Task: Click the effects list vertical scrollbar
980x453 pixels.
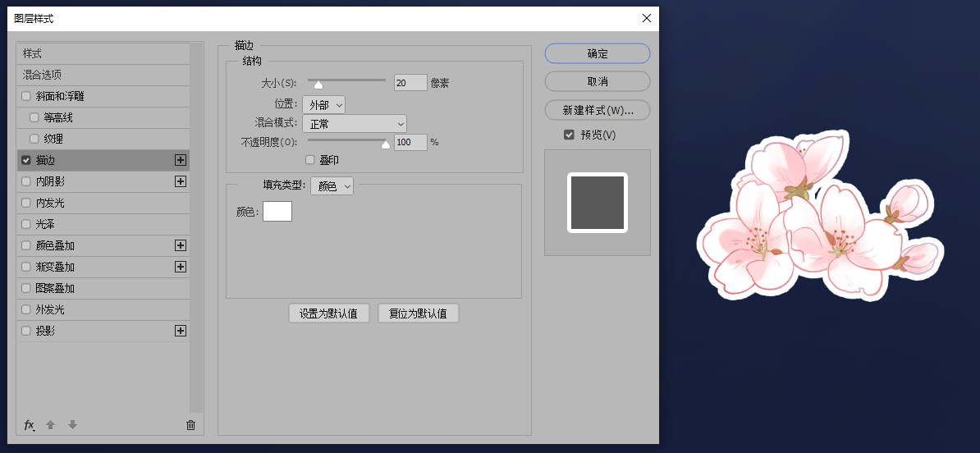Action: point(197,228)
